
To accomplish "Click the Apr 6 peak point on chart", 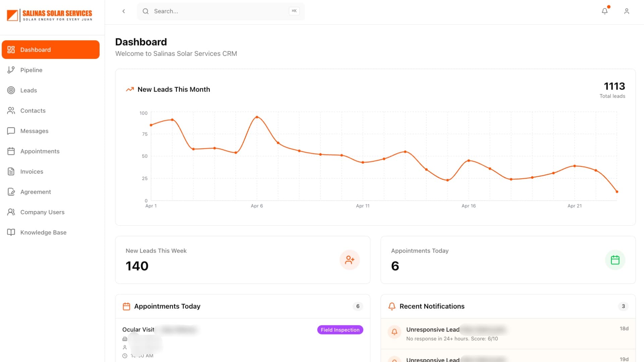I will pyautogui.click(x=257, y=117).
